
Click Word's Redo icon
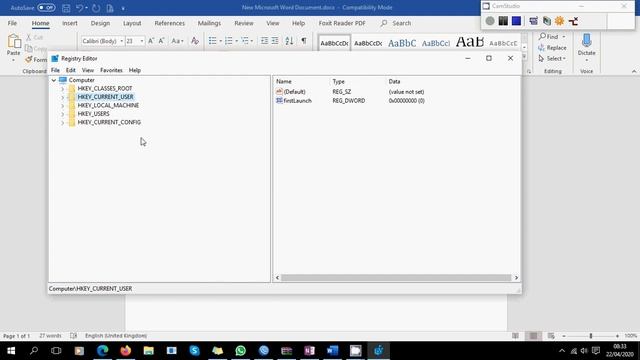pyautogui.click(x=96, y=8)
